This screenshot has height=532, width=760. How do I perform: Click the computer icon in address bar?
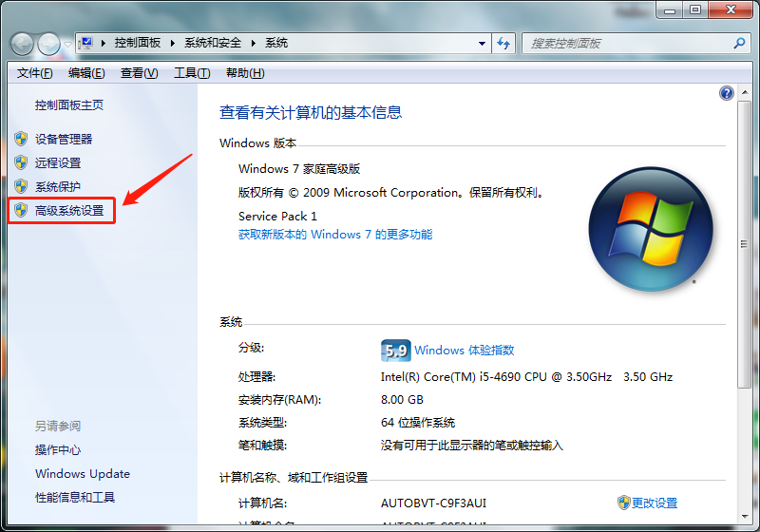(x=86, y=43)
